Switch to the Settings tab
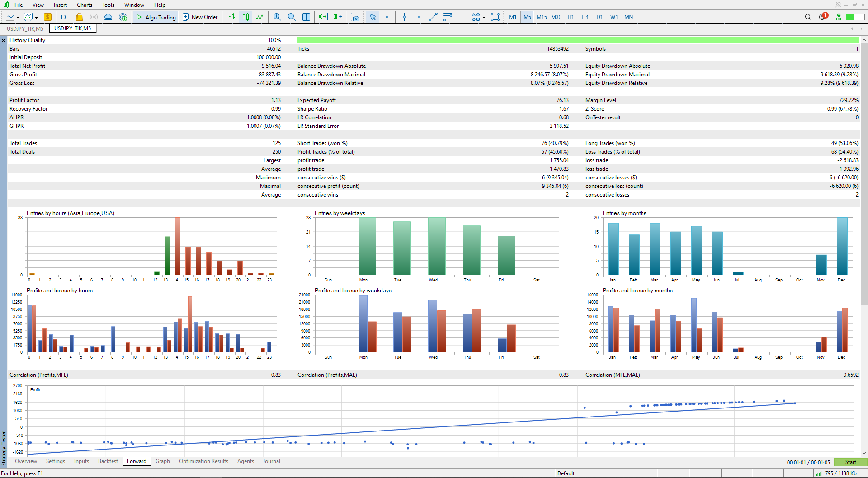Screen dimensions: 868x478 pyautogui.click(x=56, y=461)
